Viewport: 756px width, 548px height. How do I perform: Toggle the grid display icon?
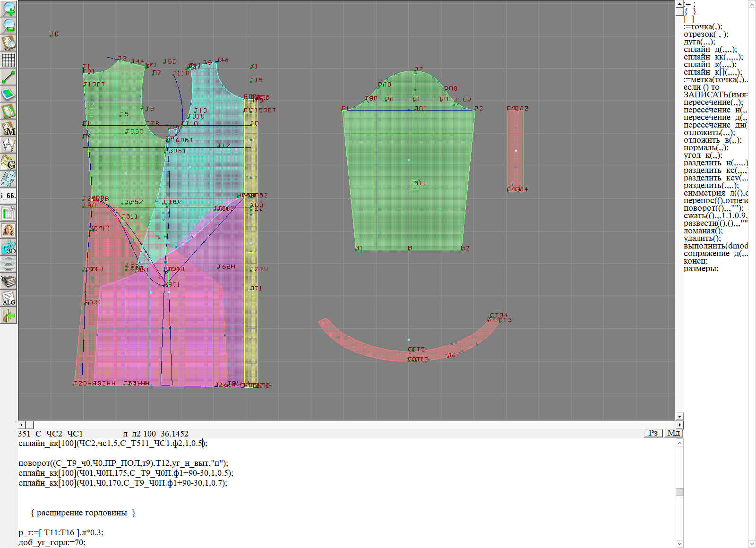click(x=9, y=60)
